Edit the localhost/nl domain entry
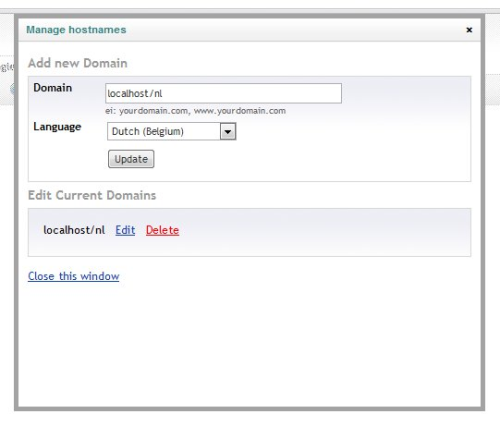This screenshot has width=500, height=426. click(x=125, y=230)
